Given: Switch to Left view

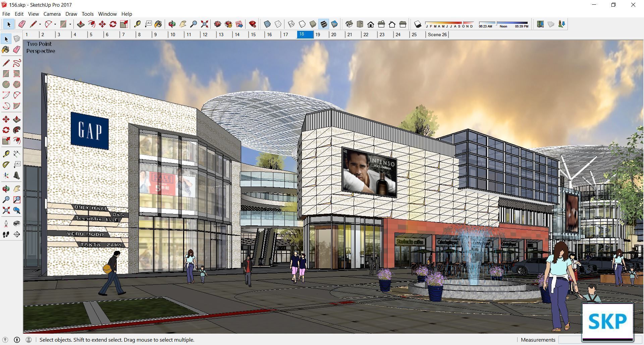Looking at the screenshot, I should [x=403, y=24].
